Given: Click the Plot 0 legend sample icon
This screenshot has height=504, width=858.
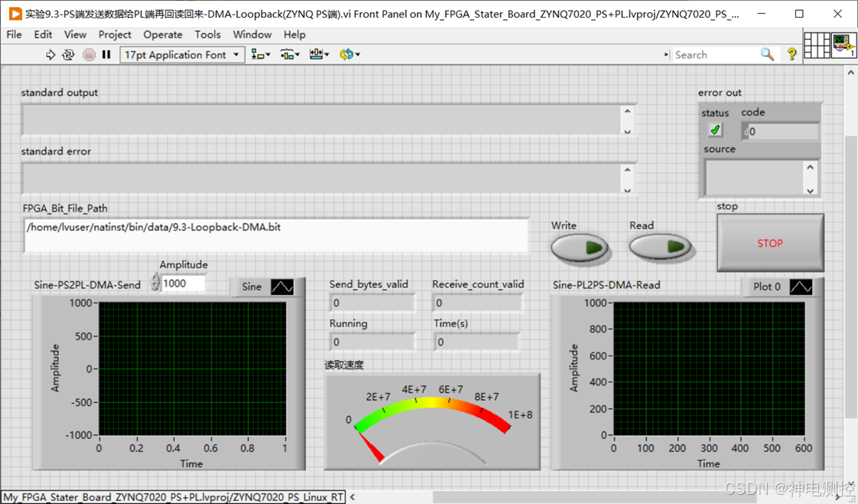Looking at the screenshot, I should coord(801,287).
